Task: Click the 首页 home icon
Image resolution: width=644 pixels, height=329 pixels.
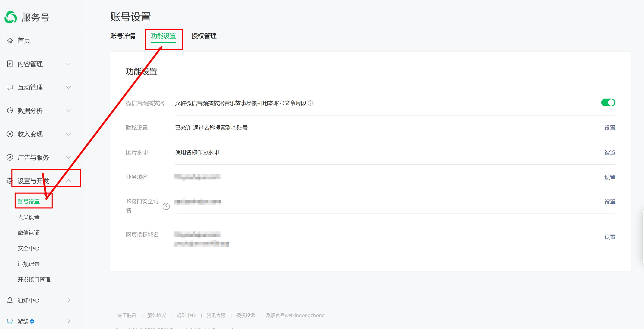Action: pos(10,40)
